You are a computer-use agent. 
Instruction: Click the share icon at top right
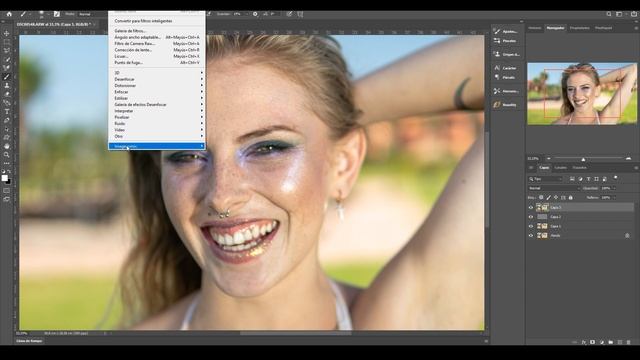(x=633, y=14)
